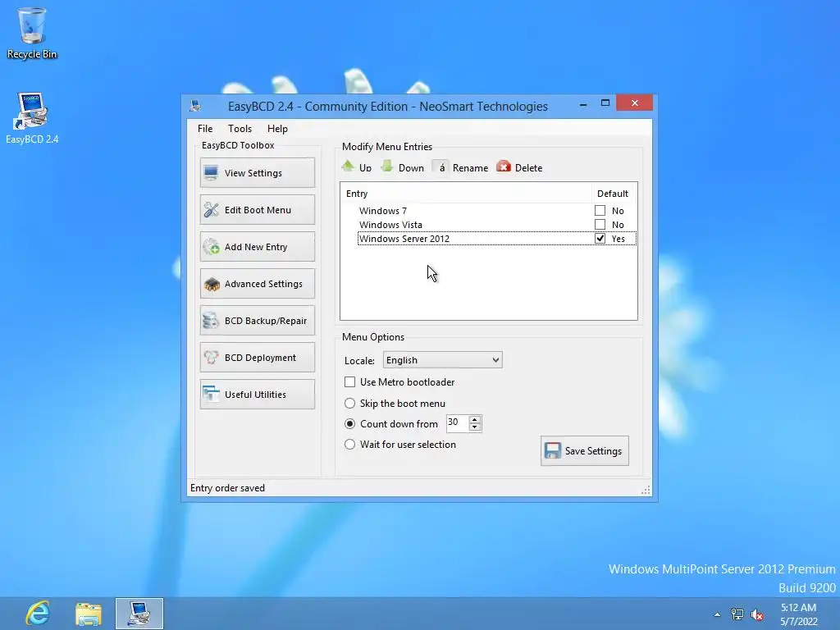Decrease countdown with the down spinner arrow
Image resolution: width=840 pixels, height=630 pixels.
click(x=475, y=427)
